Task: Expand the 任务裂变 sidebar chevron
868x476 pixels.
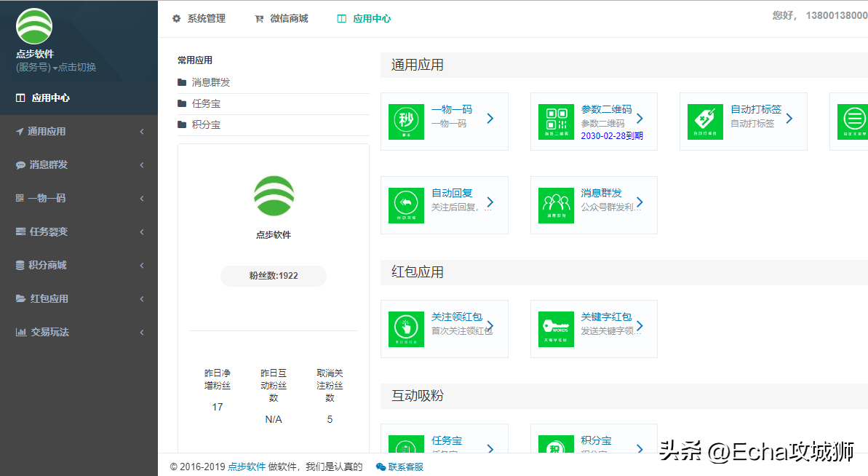Action: pos(142,232)
